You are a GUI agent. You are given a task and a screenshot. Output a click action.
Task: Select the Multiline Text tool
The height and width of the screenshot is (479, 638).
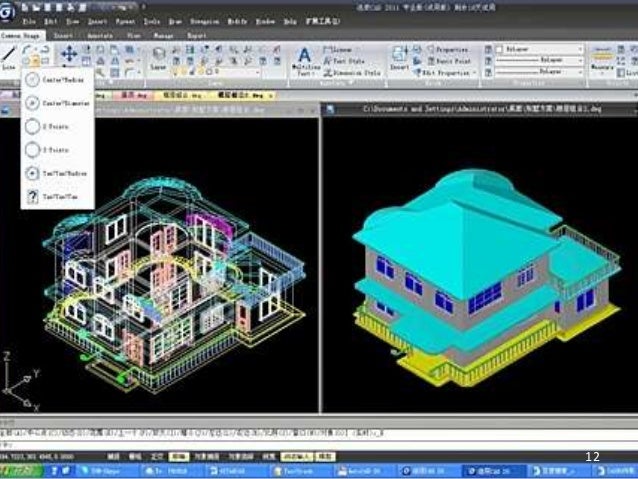click(x=305, y=62)
